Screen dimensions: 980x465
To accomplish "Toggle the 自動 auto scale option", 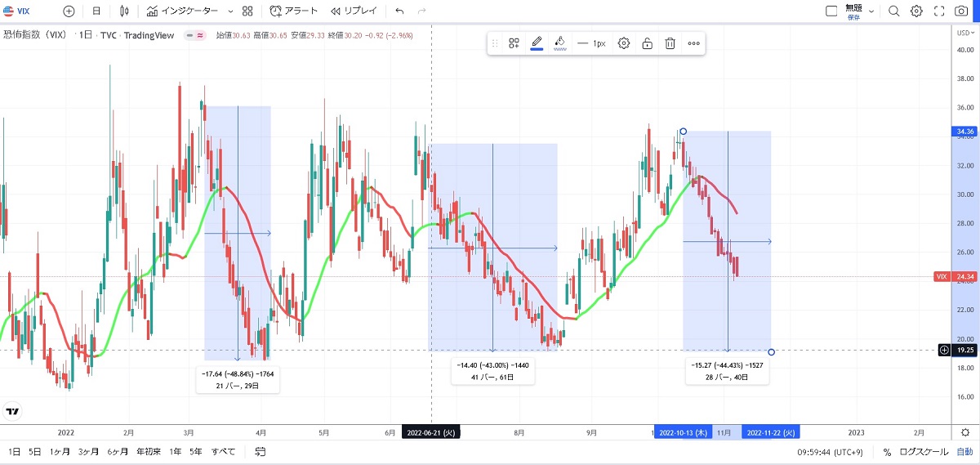I will [x=964, y=452].
